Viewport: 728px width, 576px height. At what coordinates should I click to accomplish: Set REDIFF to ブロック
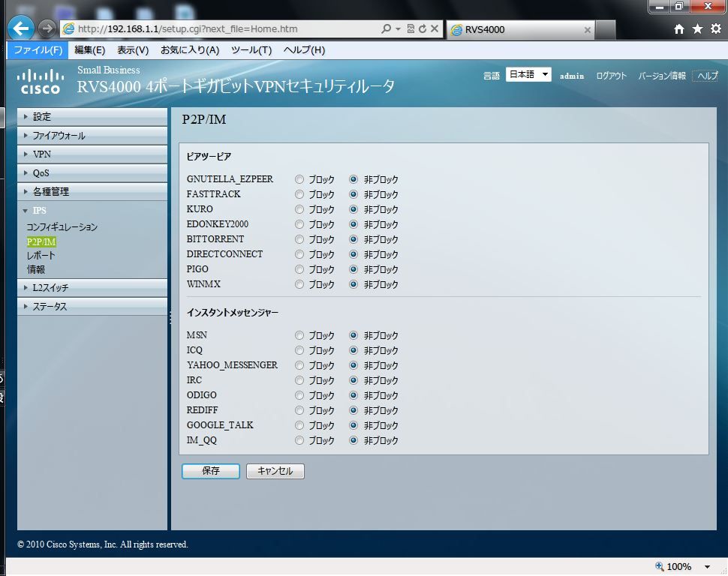click(299, 410)
